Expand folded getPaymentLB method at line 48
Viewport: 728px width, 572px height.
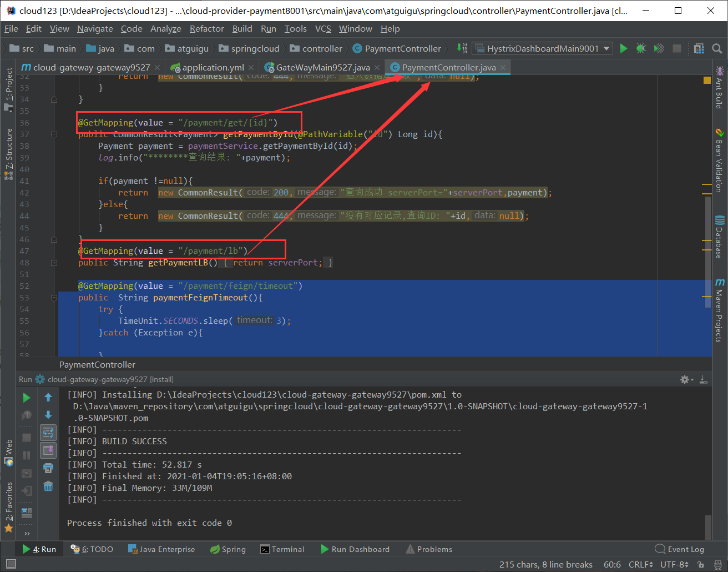click(54, 263)
